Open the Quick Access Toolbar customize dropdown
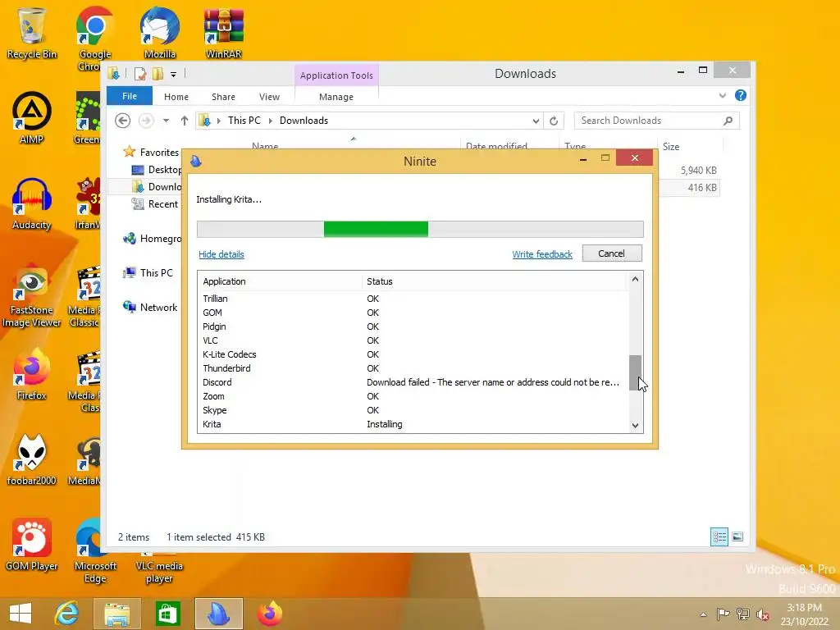 click(x=174, y=75)
